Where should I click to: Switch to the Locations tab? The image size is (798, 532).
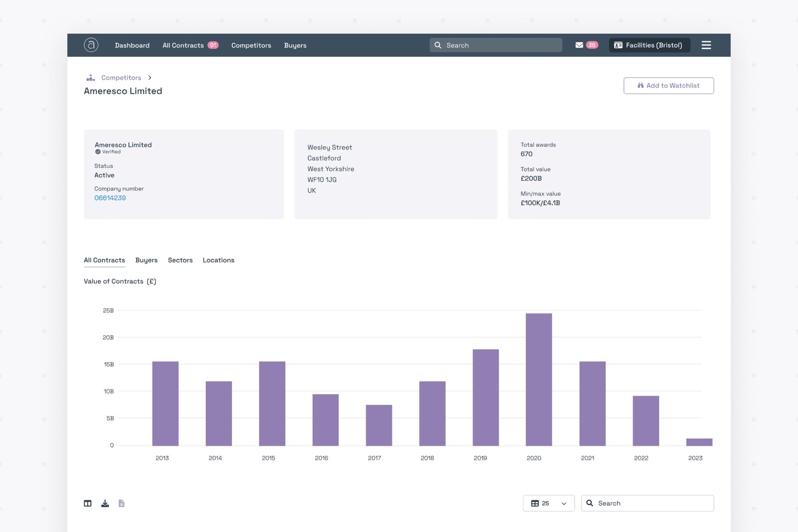[218, 260]
